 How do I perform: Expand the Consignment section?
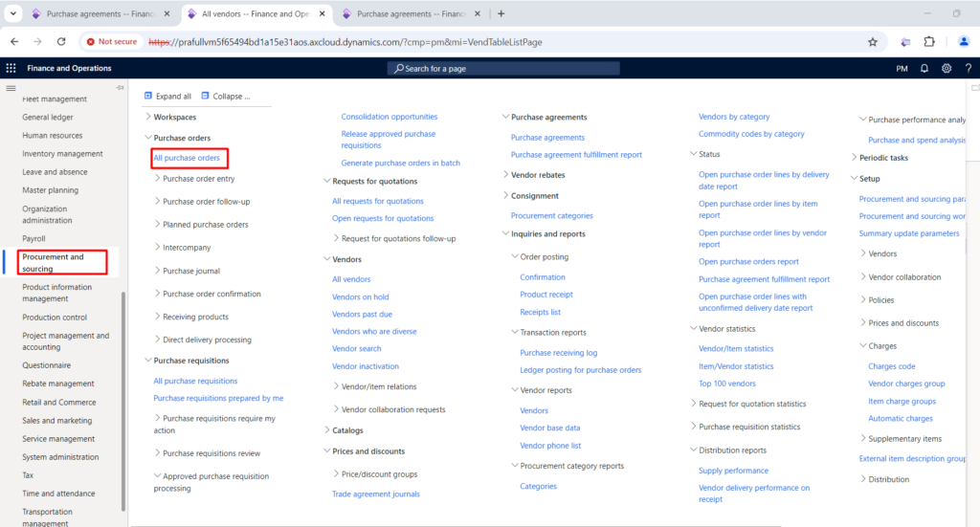pyautogui.click(x=505, y=195)
